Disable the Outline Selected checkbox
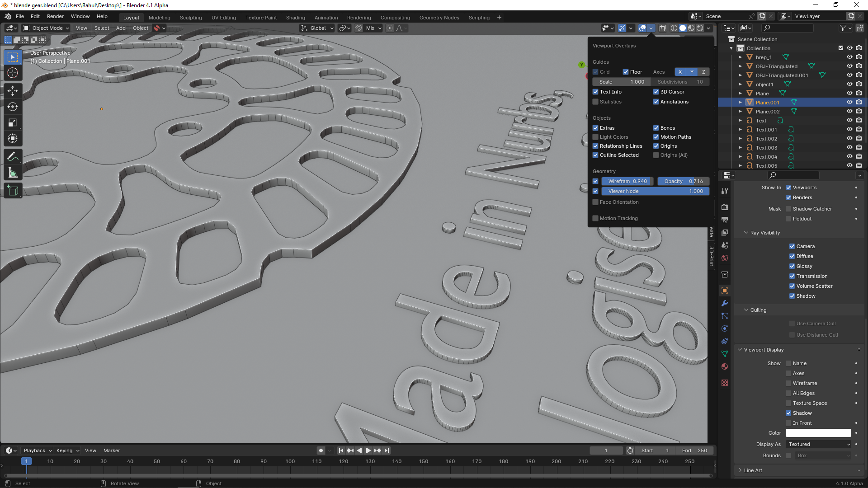Image resolution: width=868 pixels, height=488 pixels. (595, 155)
